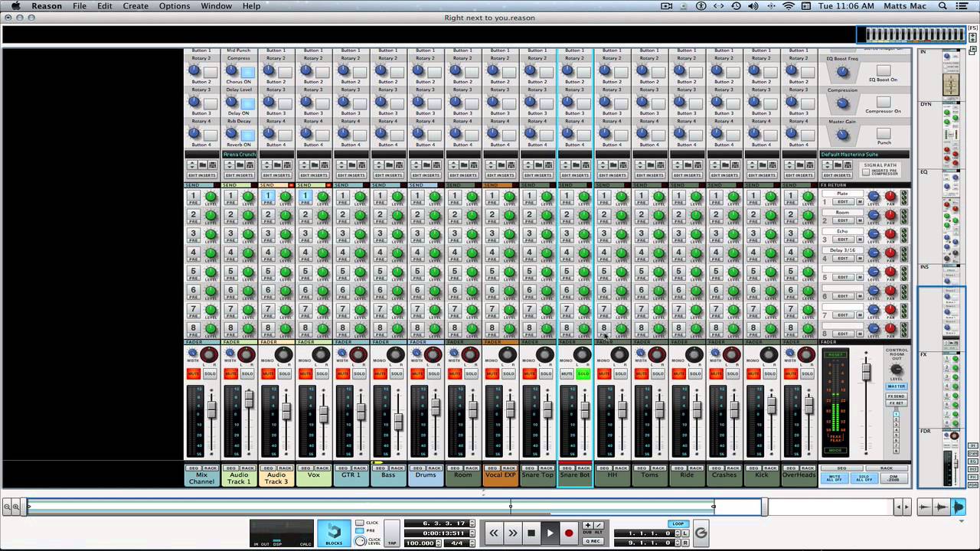
Task: Toggle the Pre count-in checkbox
Action: point(360,530)
